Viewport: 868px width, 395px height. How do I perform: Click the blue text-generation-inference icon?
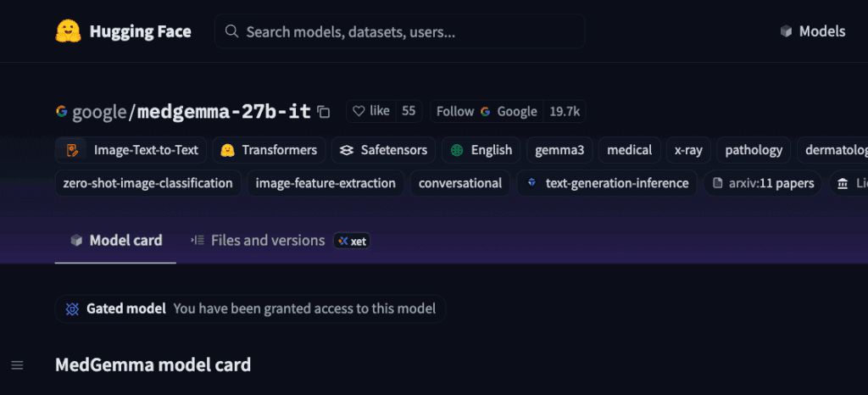tap(532, 182)
